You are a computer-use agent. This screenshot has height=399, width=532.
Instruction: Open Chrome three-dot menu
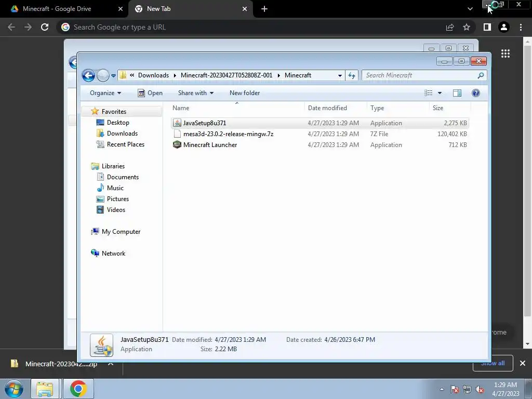coord(521,27)
